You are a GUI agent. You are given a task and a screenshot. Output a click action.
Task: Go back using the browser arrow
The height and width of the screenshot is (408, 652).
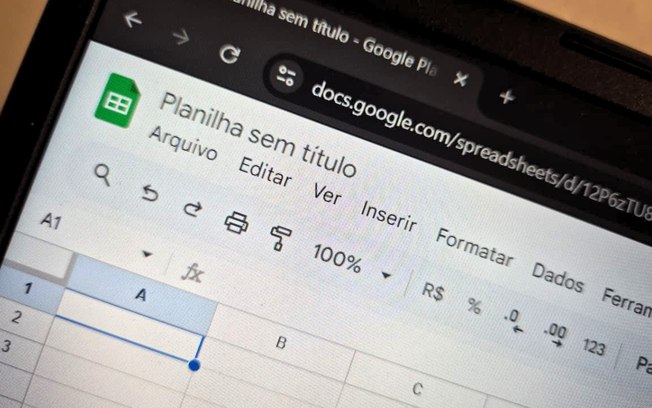(x=133, y=20)
